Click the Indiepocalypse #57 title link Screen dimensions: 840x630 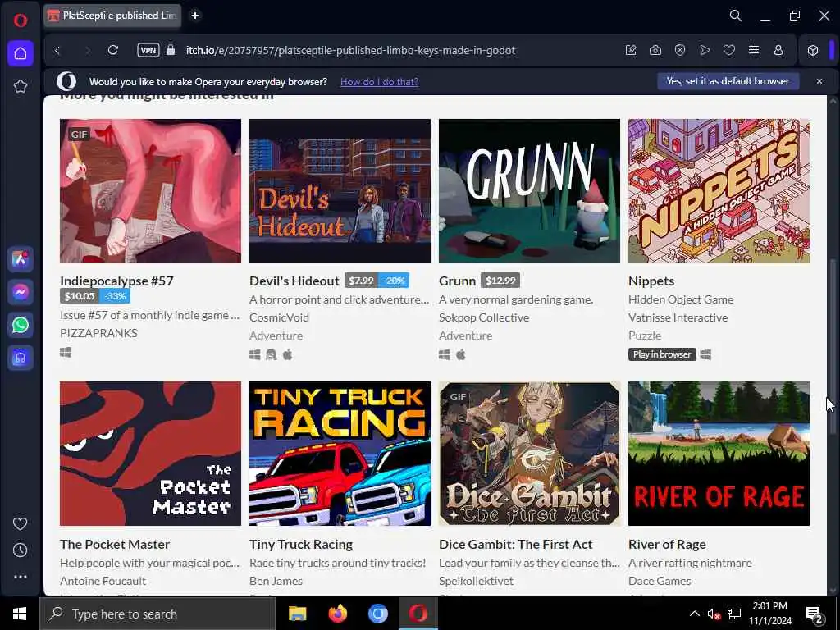(116, 281)
